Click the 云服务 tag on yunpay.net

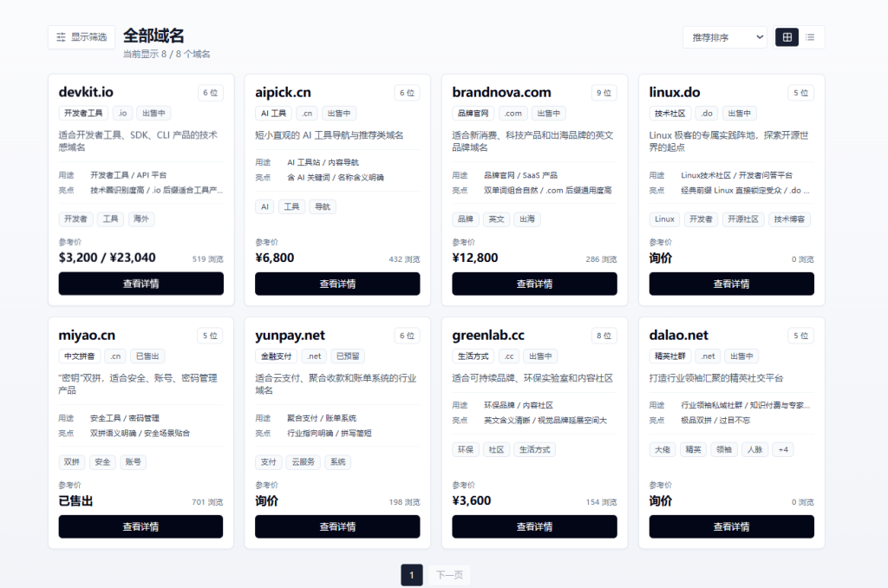tap(303, 462)
